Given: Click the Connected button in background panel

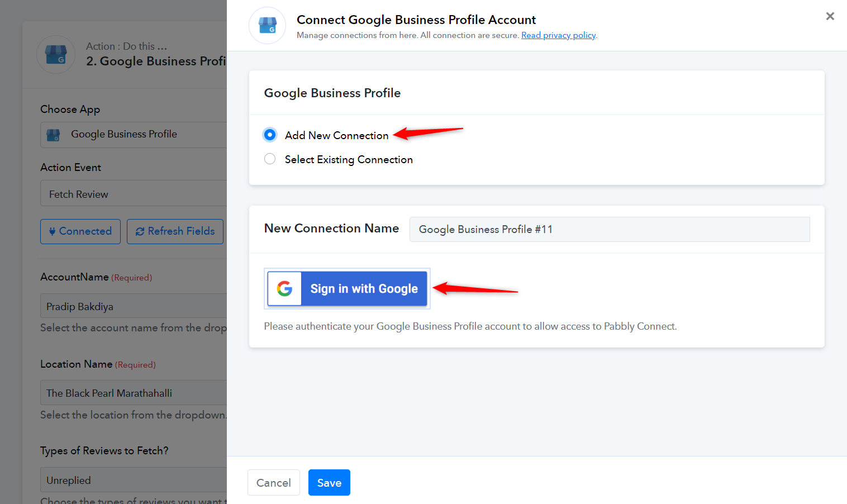Looking at the screenshot, I should click(80, 231).
